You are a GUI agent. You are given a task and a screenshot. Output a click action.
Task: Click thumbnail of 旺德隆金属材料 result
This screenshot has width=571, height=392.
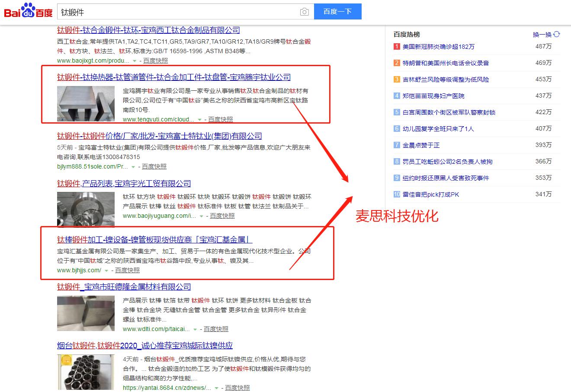pyautogui.click(x=86, y=313)
